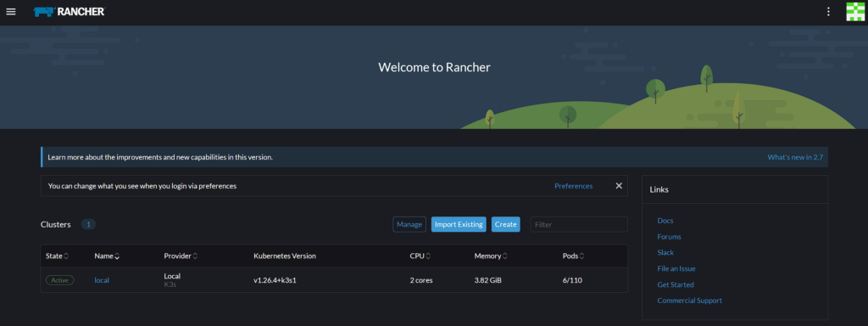Viewport: 868px width, 326px height.
Task: Open the Docs link
Action: tap(665, 221)
